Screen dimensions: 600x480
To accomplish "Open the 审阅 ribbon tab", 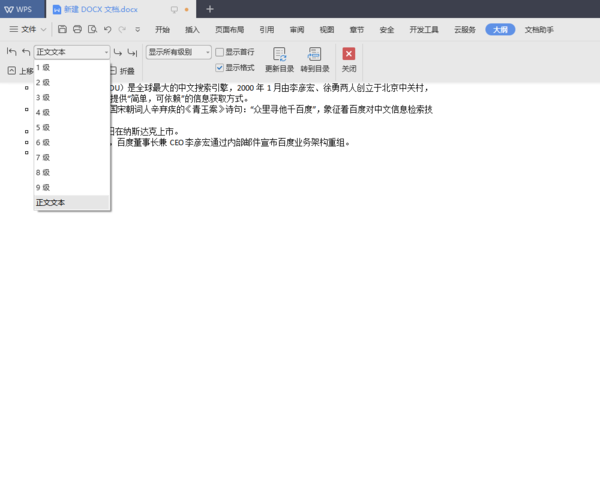I will tap(297, 29).
